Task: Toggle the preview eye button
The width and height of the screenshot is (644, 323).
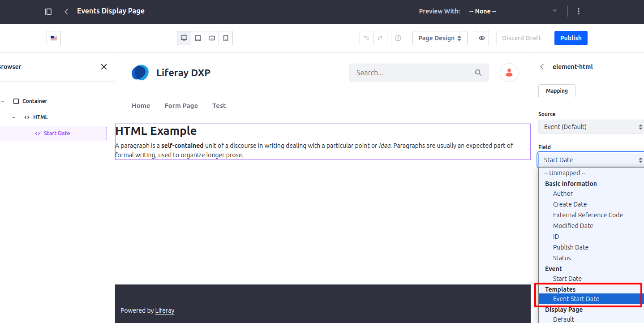Action: (482, 38)
